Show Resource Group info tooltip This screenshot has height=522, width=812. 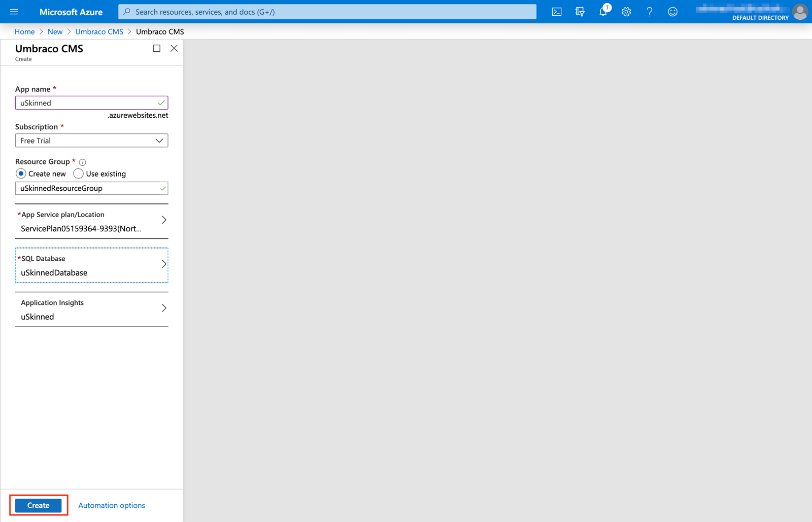[83, 162]
